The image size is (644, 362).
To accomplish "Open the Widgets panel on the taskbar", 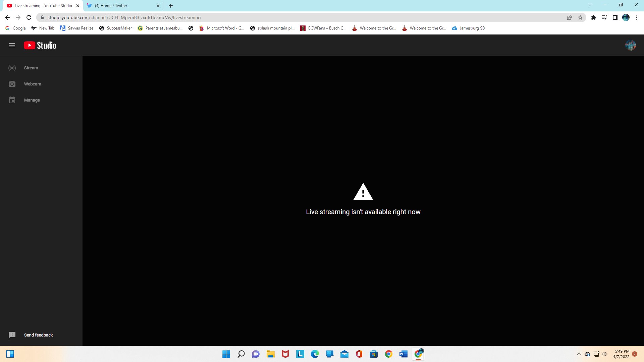I will 10,354.
